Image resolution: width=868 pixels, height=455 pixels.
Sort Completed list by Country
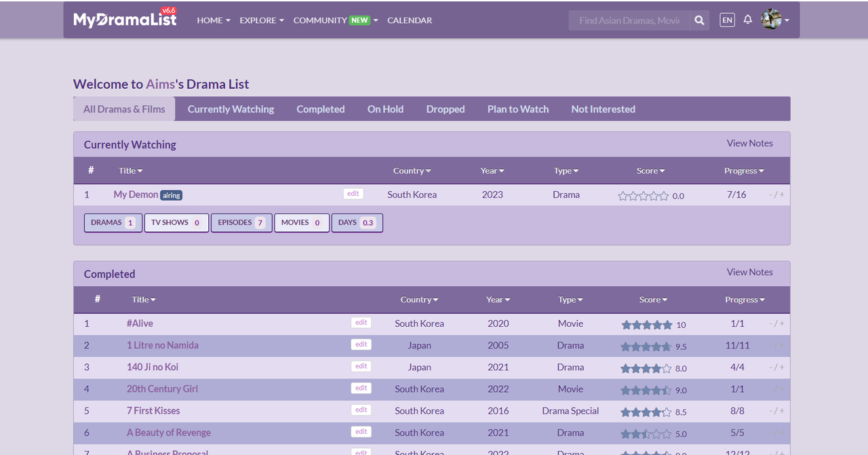tap(419, 300)
